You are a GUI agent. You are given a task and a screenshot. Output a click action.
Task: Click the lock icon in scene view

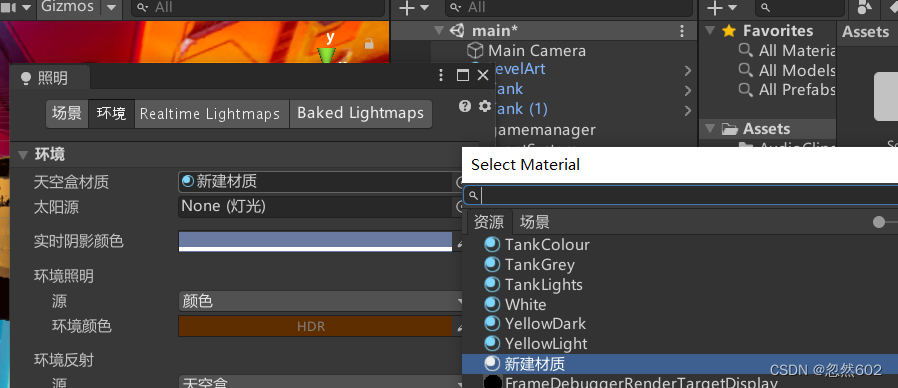[x=369, y=43]
